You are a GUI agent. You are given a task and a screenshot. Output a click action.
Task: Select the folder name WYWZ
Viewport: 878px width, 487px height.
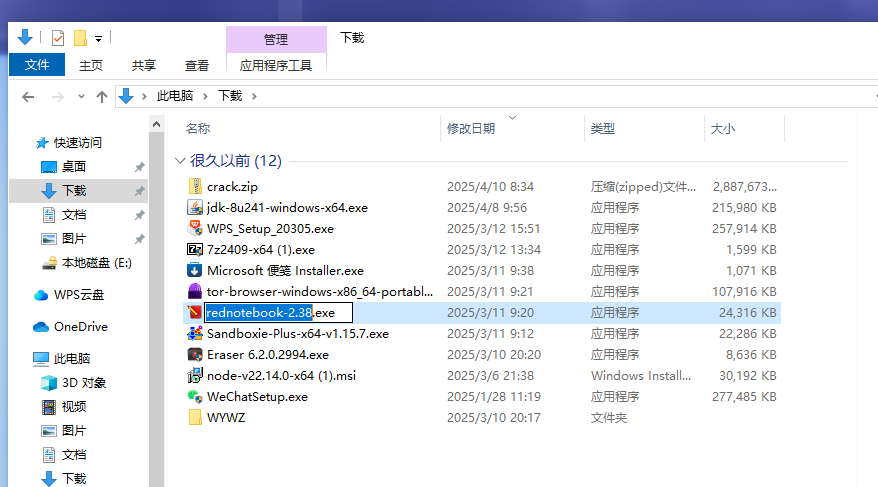[x=226, y=418]
